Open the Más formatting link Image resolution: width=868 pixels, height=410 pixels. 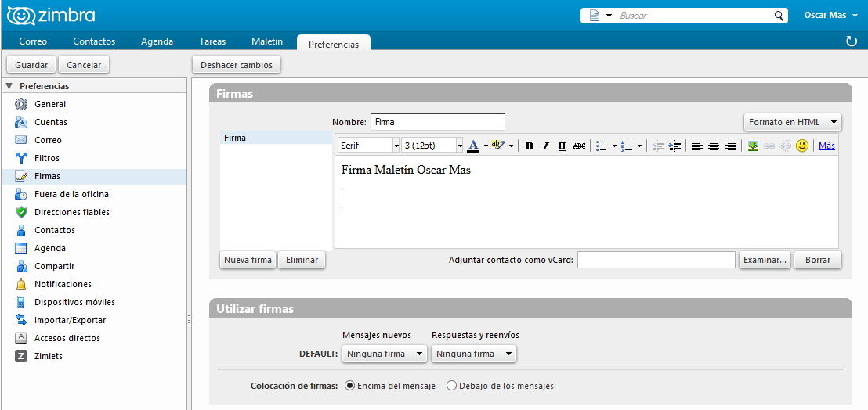pyautogui.click(x=827, y=146)
